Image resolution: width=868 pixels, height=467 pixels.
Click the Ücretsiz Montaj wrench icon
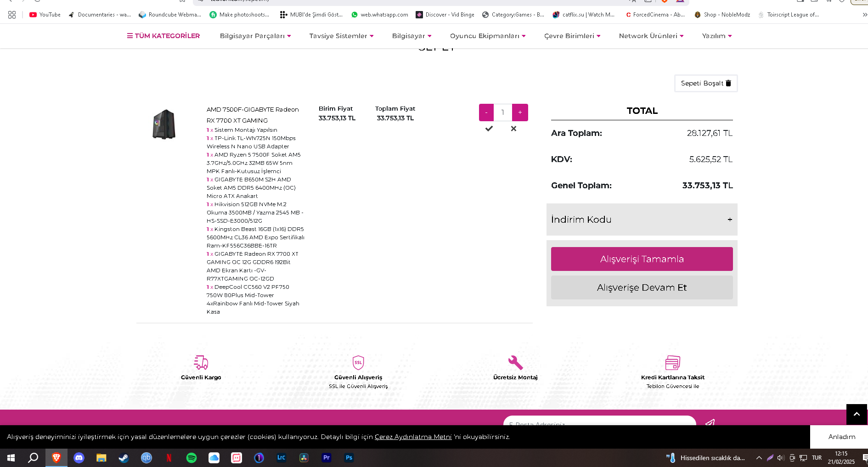pos(515,362)
